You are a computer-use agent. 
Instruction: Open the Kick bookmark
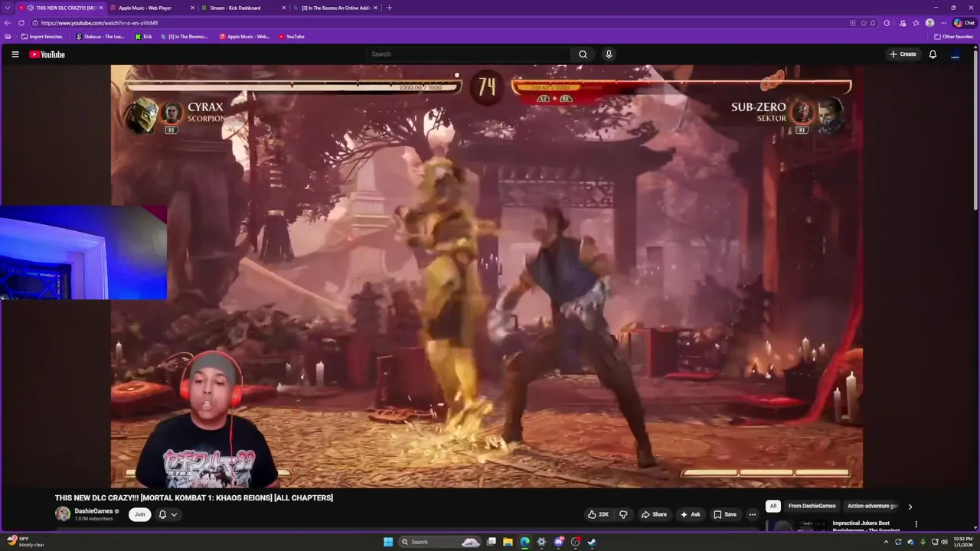pos(143,37)
